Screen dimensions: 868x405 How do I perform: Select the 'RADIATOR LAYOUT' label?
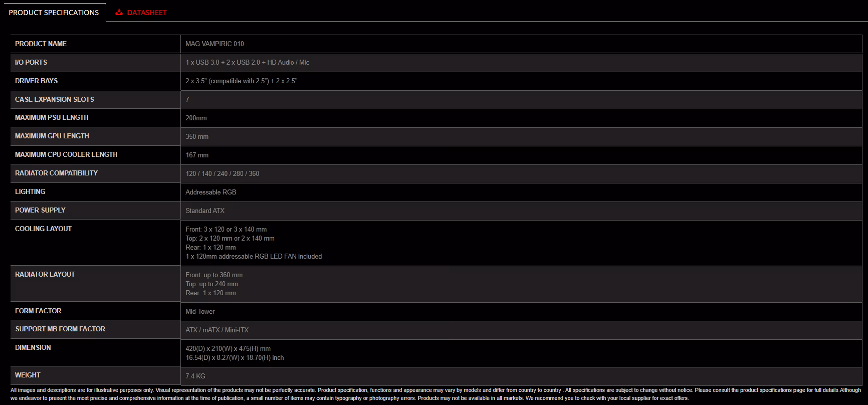pos(45,274)
